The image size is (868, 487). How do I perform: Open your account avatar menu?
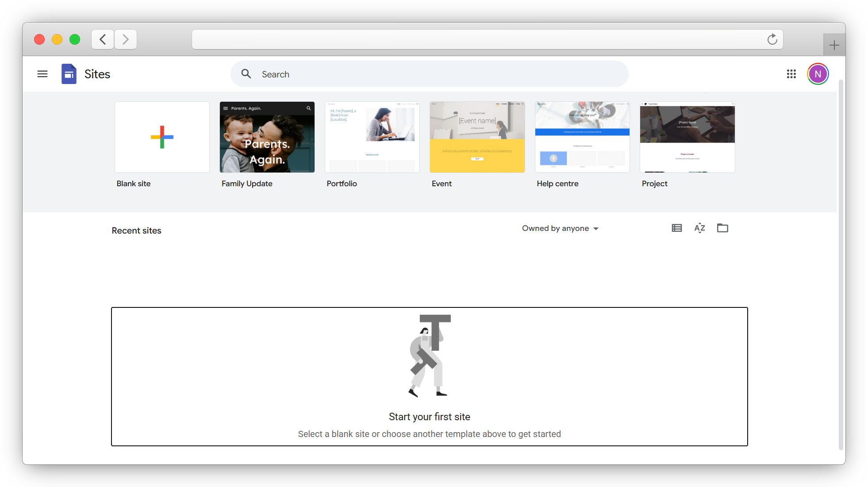point(818,74)
